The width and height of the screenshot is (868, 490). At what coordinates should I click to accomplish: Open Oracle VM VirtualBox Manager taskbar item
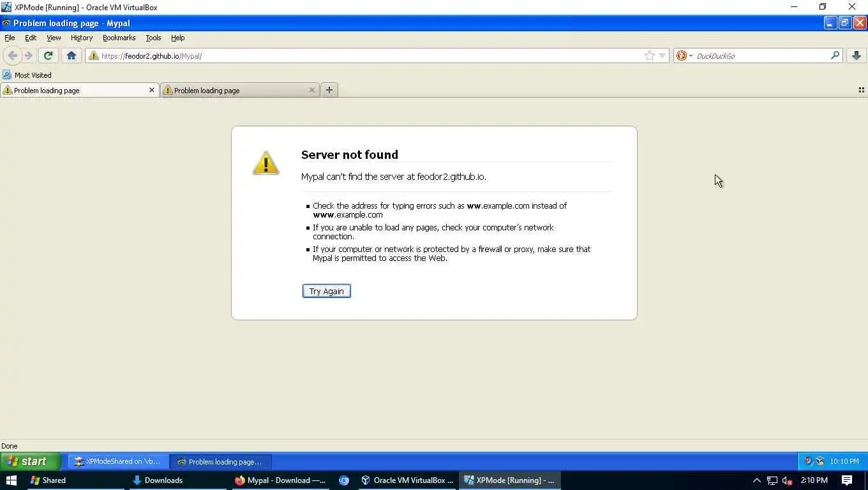[407, 480]
